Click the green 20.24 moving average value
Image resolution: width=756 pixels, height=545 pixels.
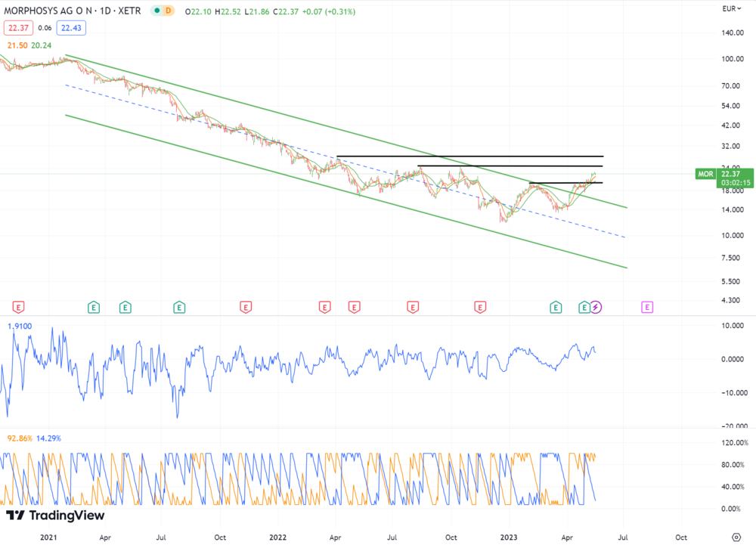[41, 45]
